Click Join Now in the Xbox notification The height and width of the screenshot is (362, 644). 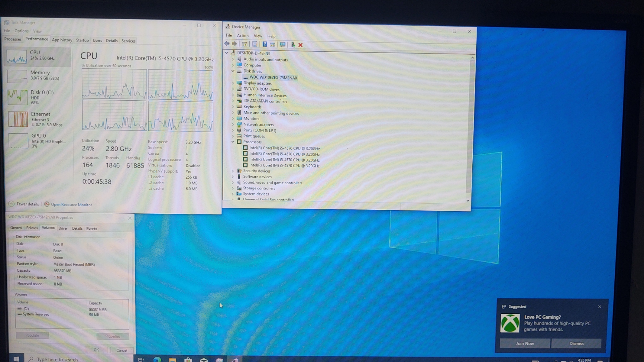pos(525,343)
